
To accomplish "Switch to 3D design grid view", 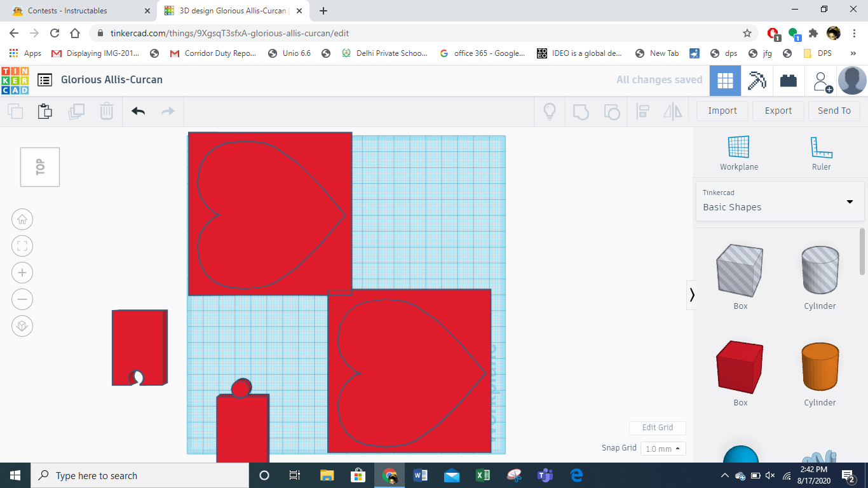I will [x=725, y=80].
